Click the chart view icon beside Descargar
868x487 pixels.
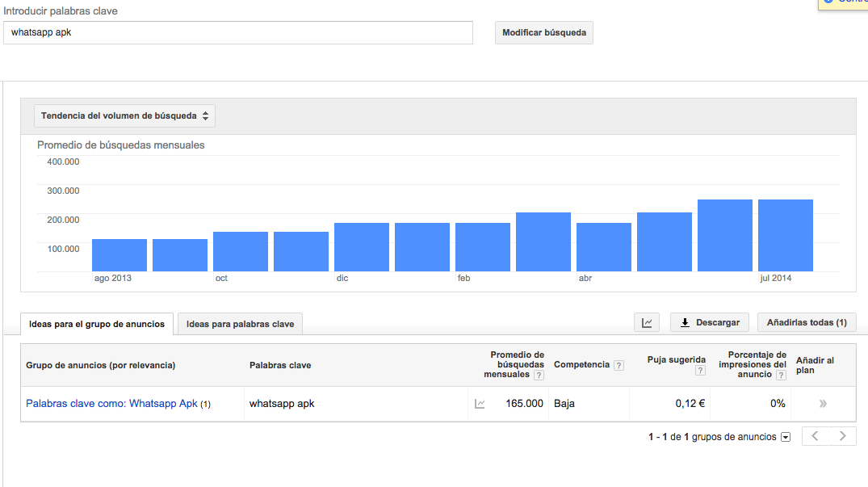[x=647, y=322]
